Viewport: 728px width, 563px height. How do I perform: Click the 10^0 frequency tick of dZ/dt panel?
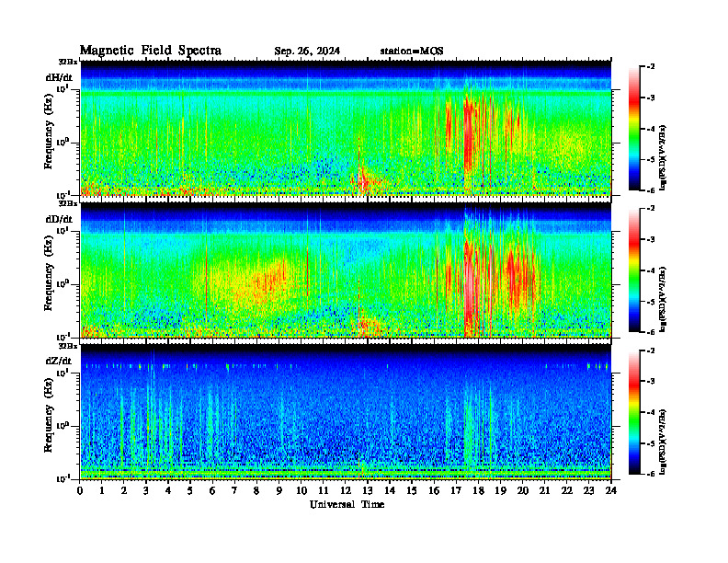click(63, 425)
